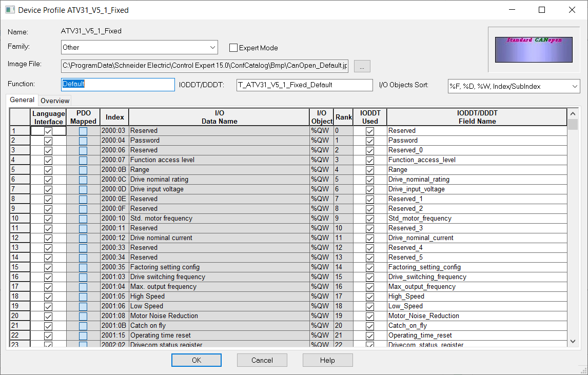Click field name 'Drive_nominal_current'
This screenshot has height=375, width=588.
[477, 238]
